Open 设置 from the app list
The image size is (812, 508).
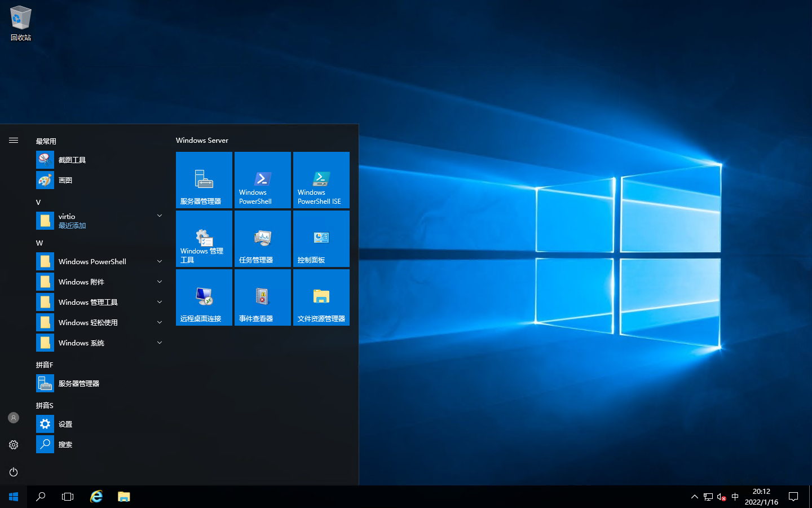click(x=101, y=424)
